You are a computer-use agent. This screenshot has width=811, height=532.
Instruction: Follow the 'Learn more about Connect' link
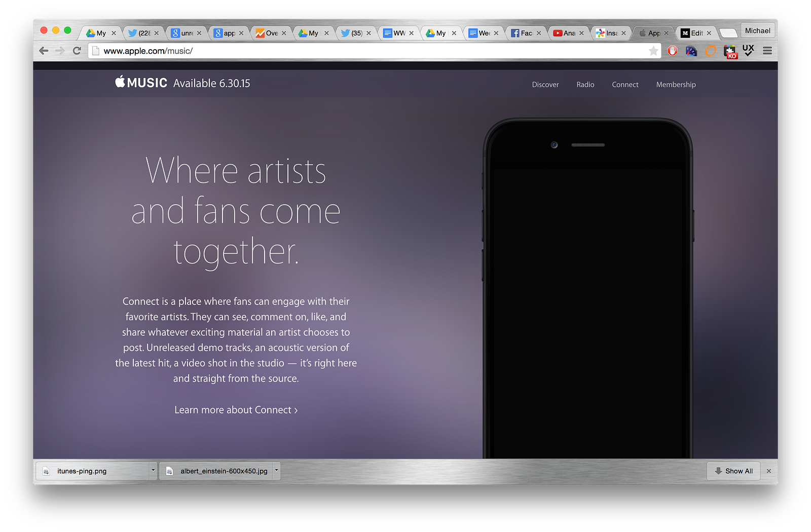pyautogui.click(x=236, y=410)
